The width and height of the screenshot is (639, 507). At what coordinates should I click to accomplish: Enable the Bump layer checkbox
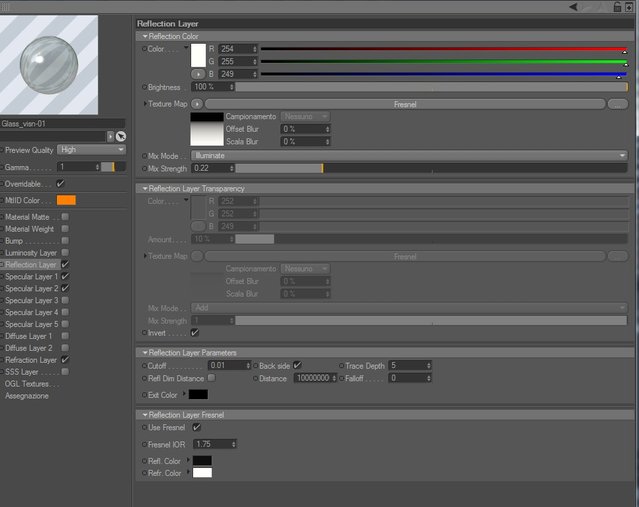65,240
